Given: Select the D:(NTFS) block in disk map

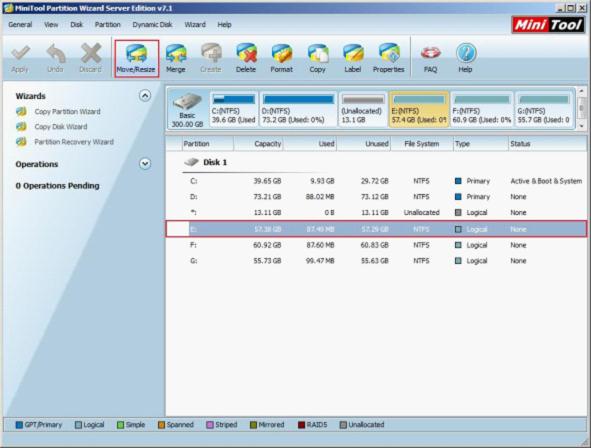Looking at the screenshot, I should (298, 109).
